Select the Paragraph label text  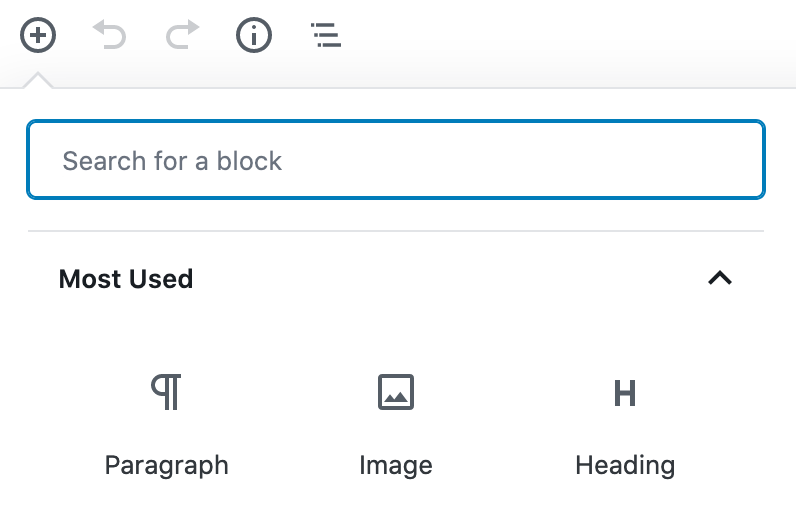click(167, 466)
